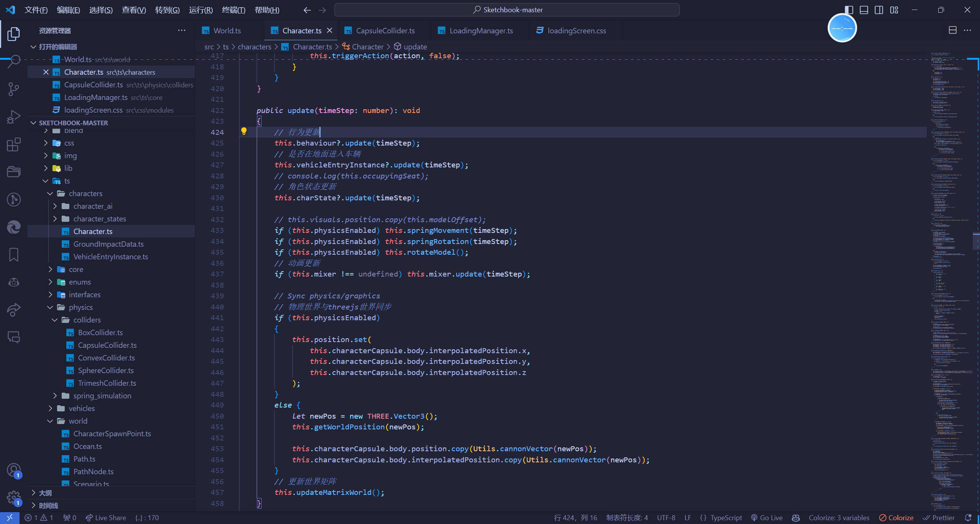Click the lightbulb code action icon
The image size is (980, 524).
tap(244, 131)
